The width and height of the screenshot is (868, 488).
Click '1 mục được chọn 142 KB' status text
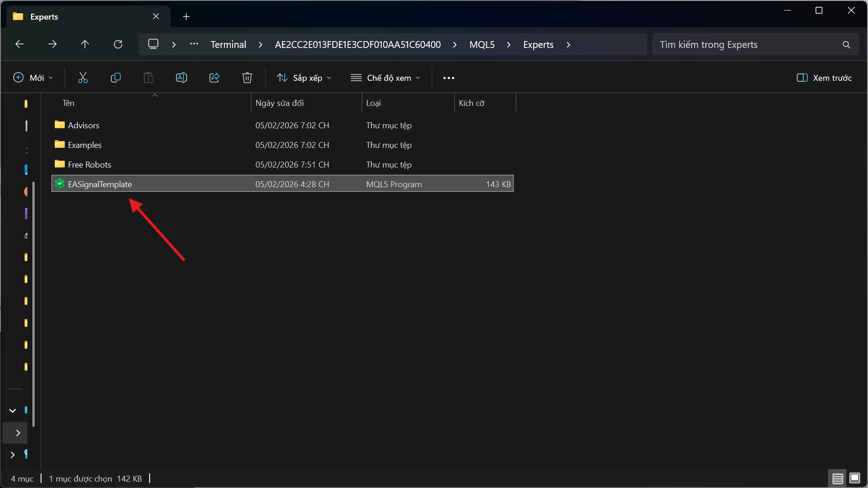95,478
